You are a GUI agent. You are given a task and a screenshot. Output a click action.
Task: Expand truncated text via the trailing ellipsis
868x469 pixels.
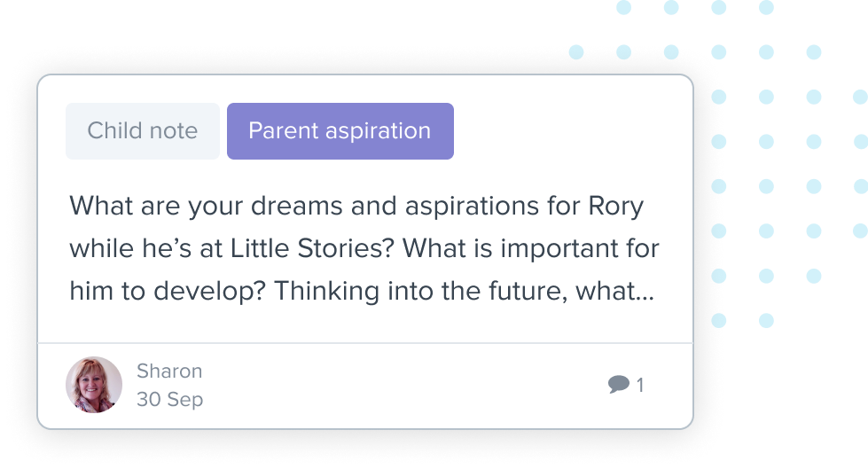645,291
